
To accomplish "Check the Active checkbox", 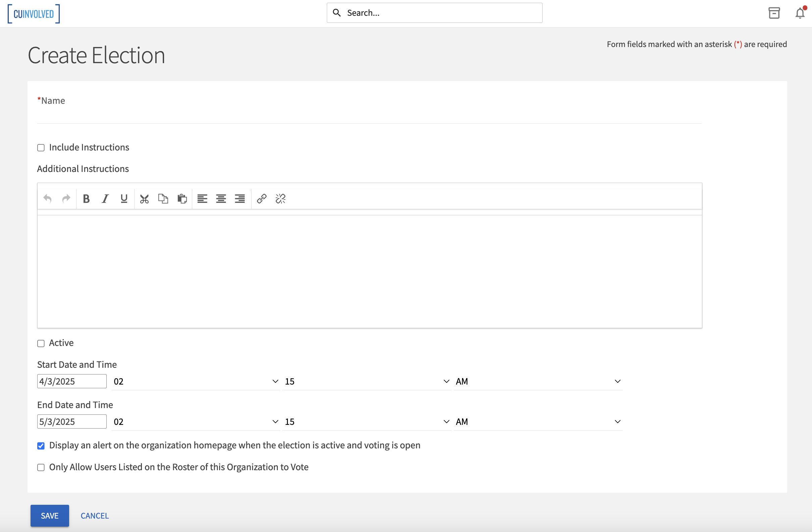I will click(41, 344).
